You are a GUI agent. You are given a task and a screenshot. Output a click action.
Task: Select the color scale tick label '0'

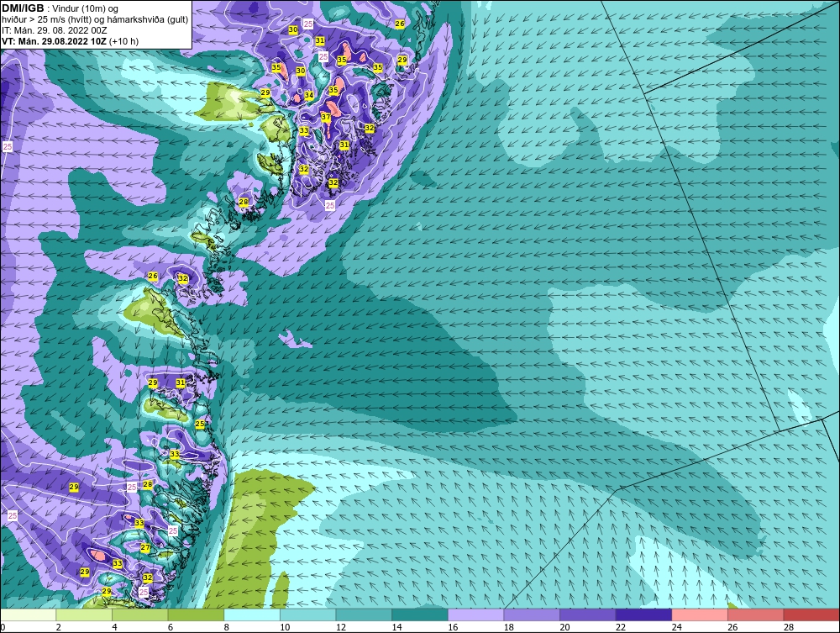click(x=3, y=627)
